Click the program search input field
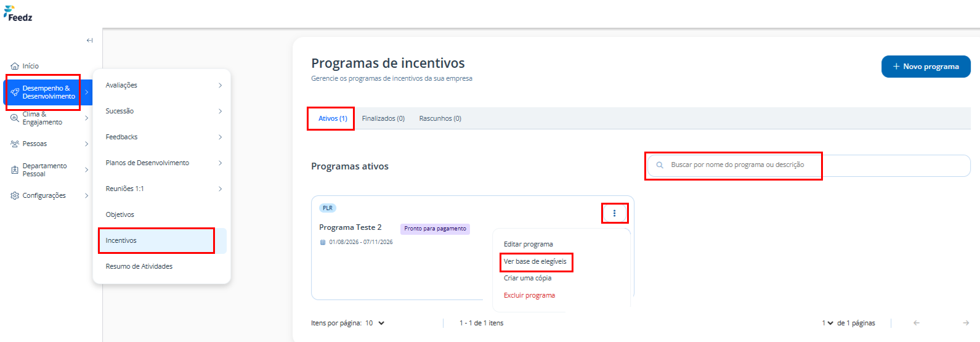980x342 pixels. 809,165
